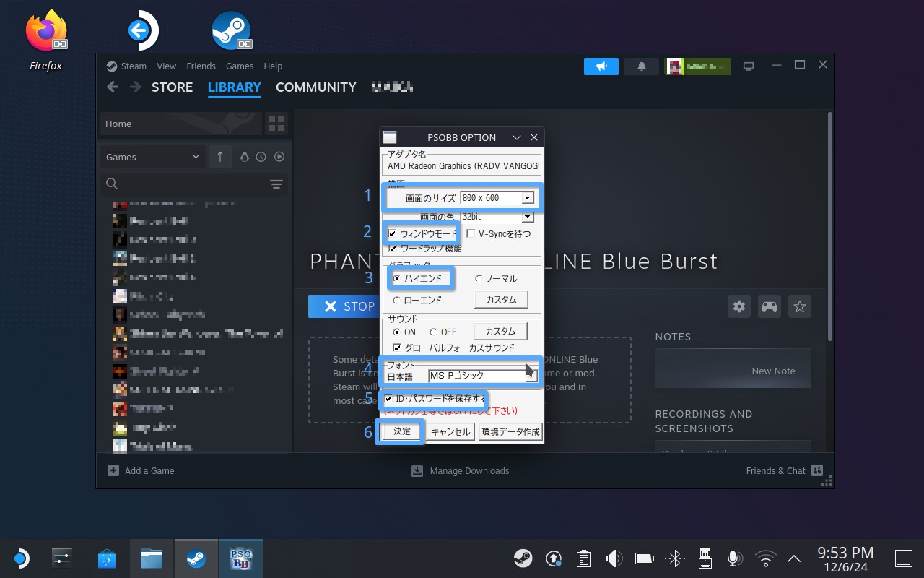Toggle library grid view icon

[x=276, y=124]
